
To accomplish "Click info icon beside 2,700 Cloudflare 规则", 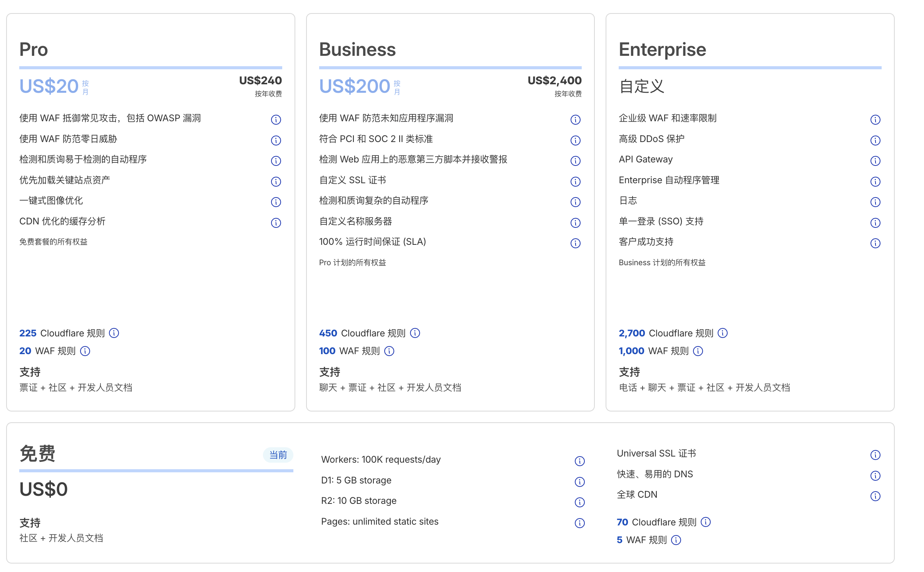I will tap(723, 333).
